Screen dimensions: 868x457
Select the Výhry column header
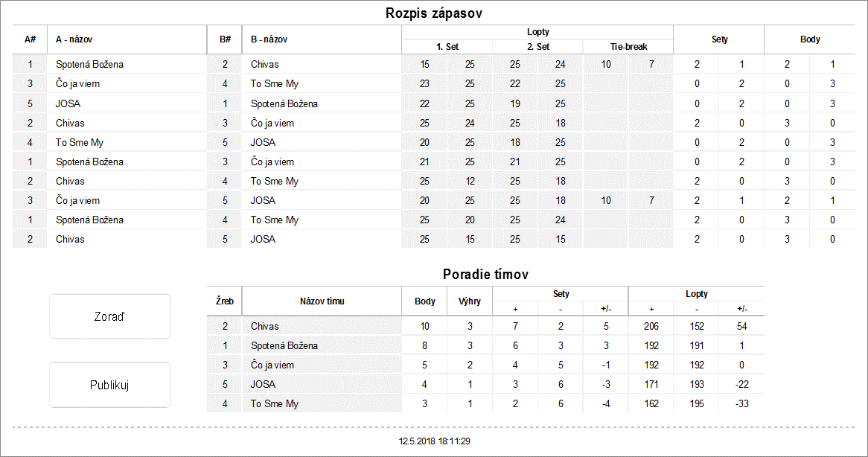pos(470,301)
